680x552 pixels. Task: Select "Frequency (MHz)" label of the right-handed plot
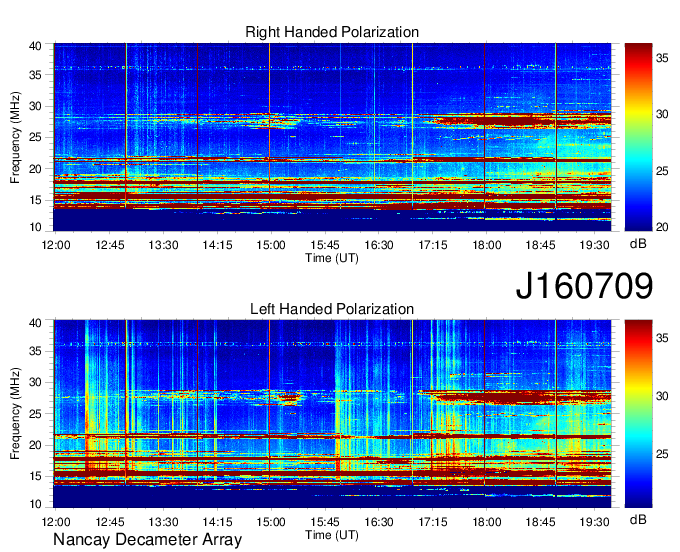tap(15, 137)
